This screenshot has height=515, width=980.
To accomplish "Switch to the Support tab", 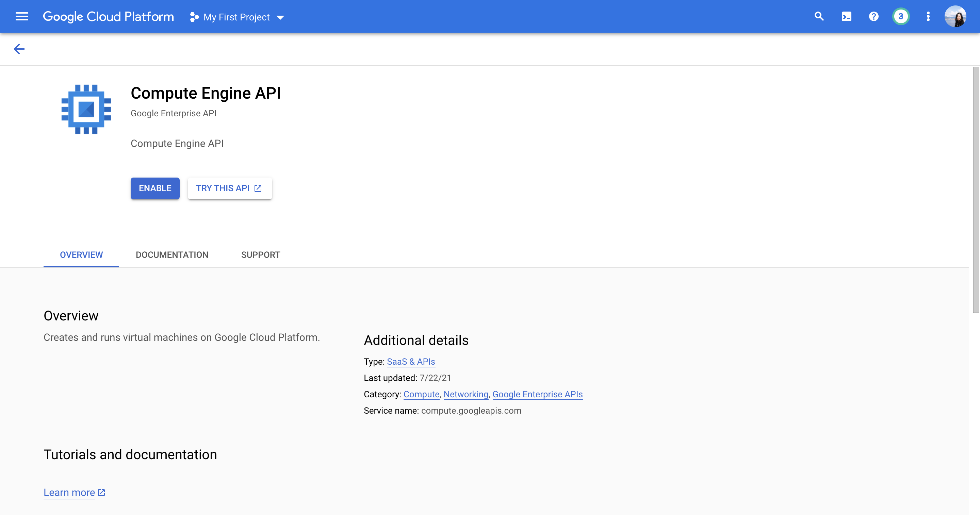I will point(261,254).
